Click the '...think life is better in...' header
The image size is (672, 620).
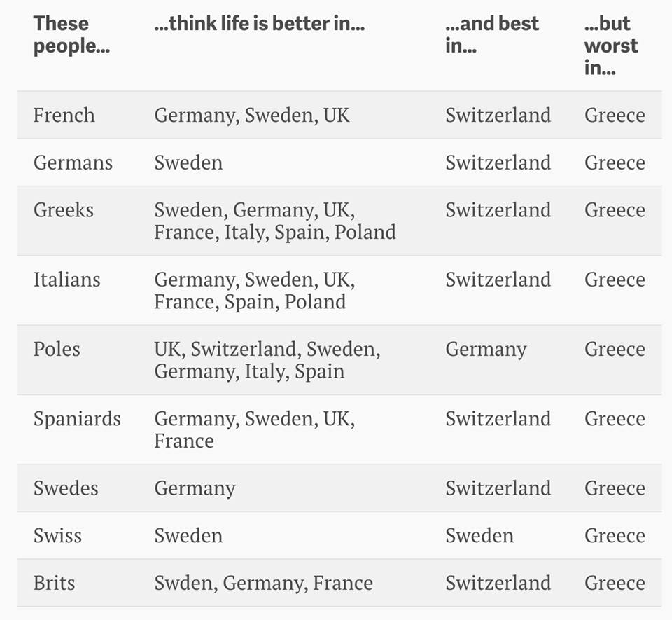259,24
